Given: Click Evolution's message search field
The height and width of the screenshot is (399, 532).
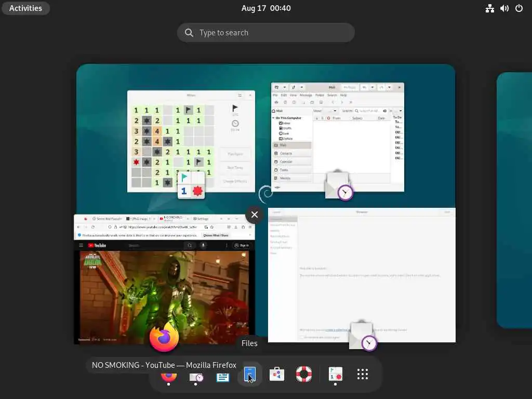Looking at the screenshot, I should point(370,111).
